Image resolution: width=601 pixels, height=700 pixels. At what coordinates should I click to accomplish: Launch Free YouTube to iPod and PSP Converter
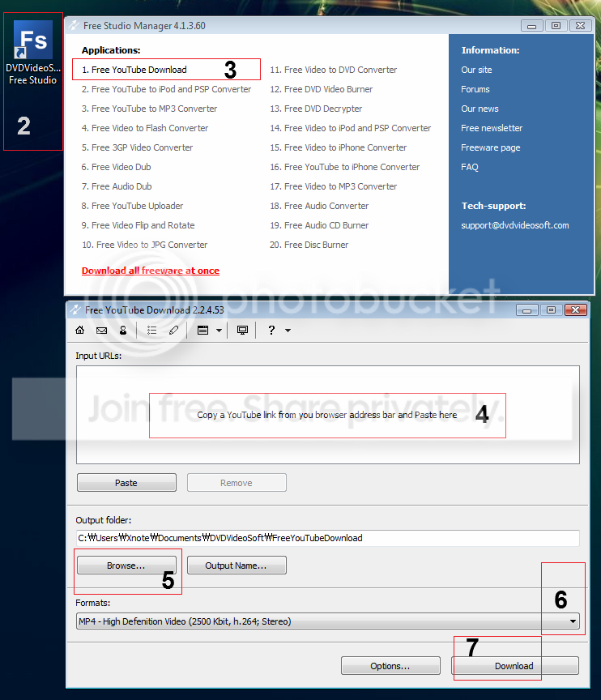point(166,89)
